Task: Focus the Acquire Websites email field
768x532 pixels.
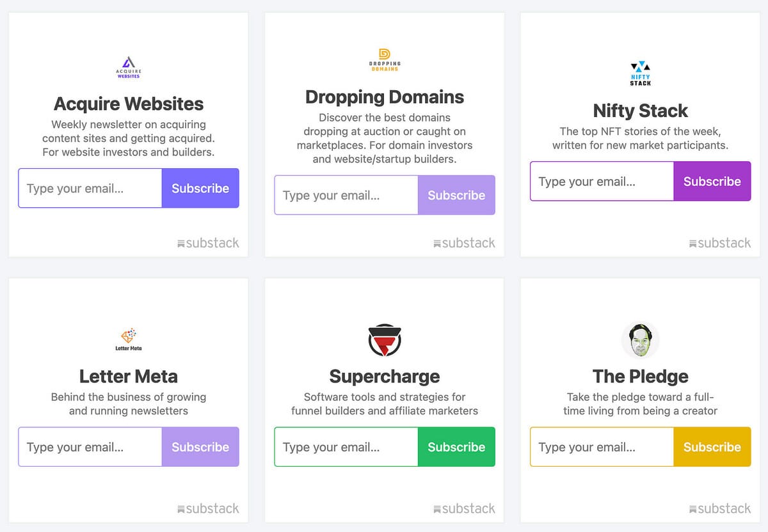Action: [90, 188]
